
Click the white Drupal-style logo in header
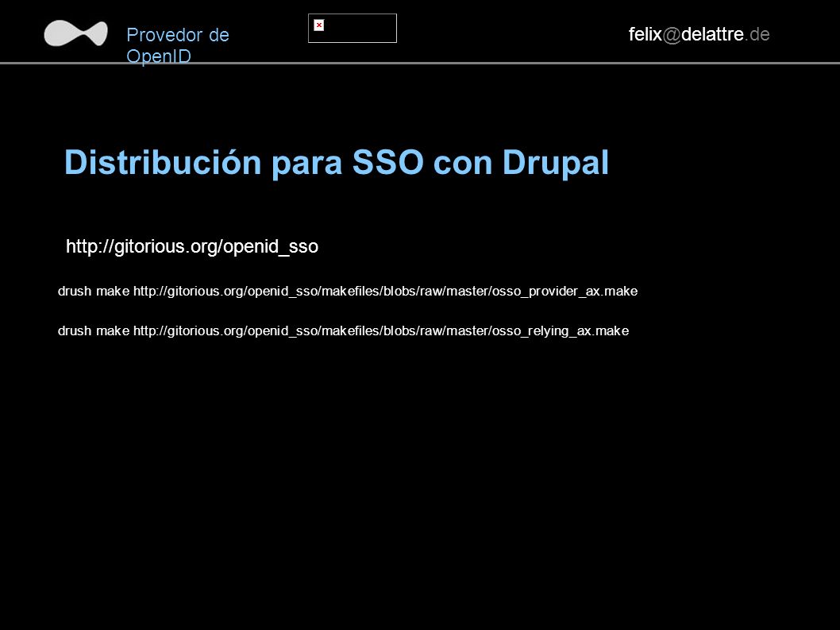(x=75, y=33)
